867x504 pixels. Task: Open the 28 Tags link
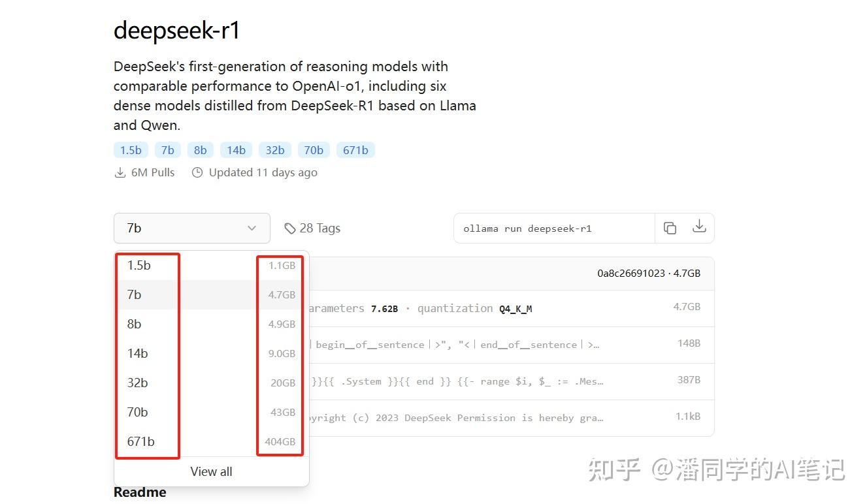click(319, 228)
